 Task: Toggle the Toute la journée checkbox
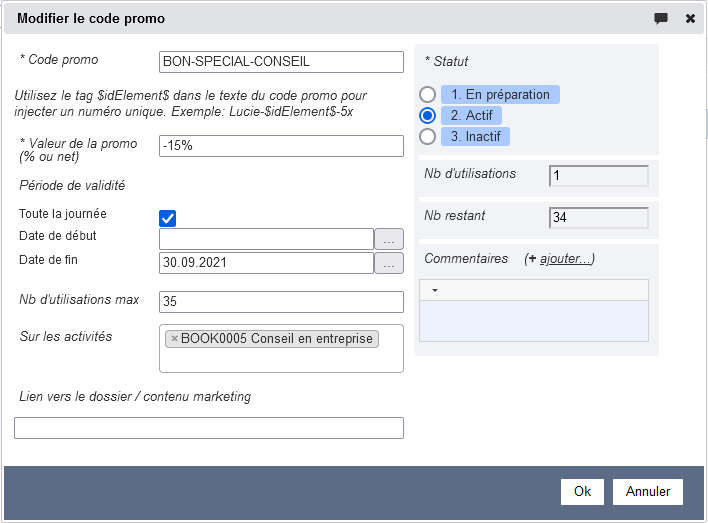(168, 218)
